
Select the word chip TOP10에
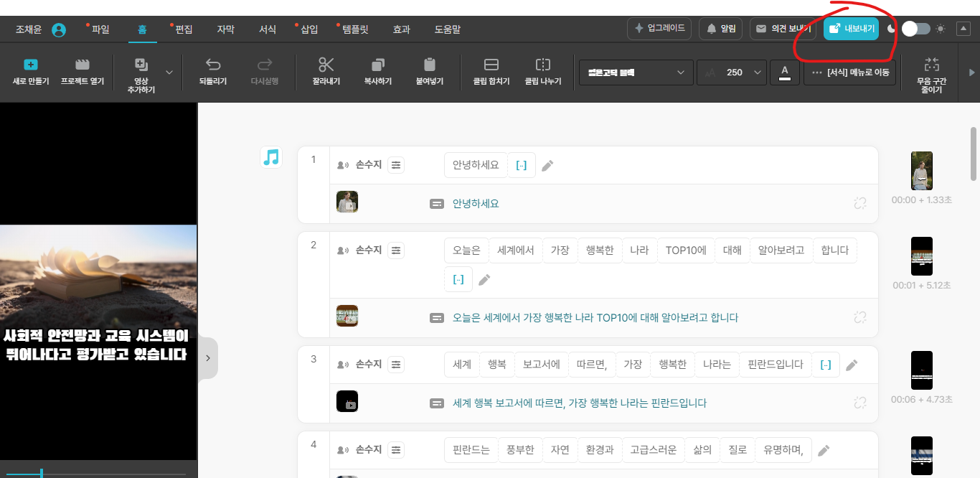pyautogui.click(x=686, y=250)
